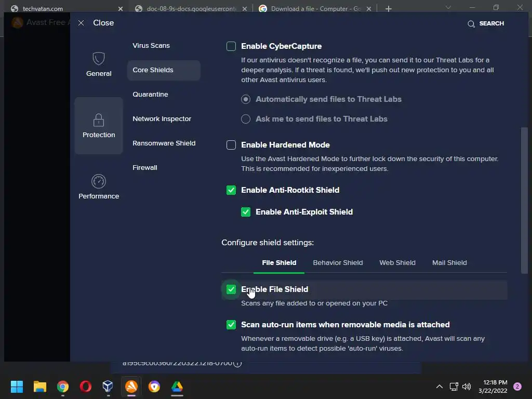Open the notification count badge
The image size is (532, 399).
(517, 387)
